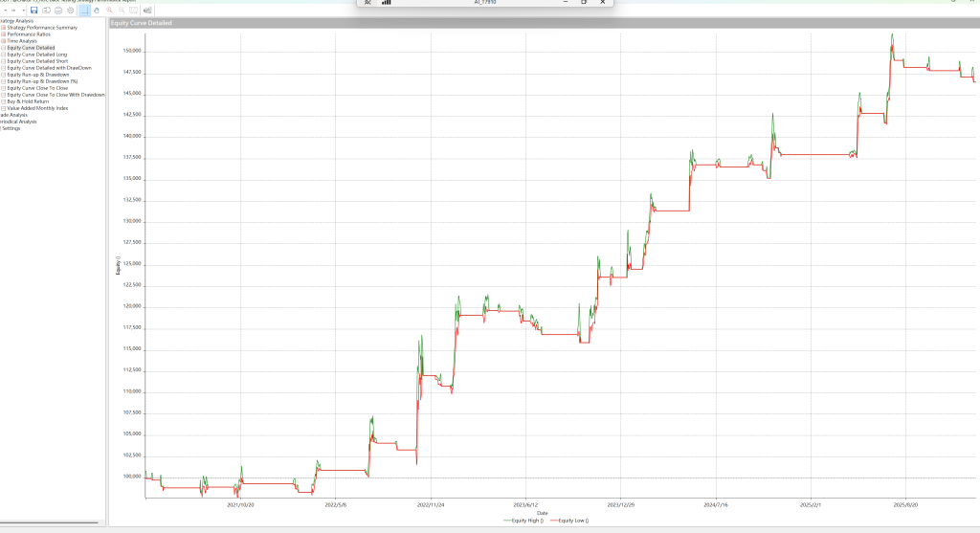Expand the Periodical Analysis section
Screen dimensions: 980x533
pyautogui.click(x=17, y=122)
